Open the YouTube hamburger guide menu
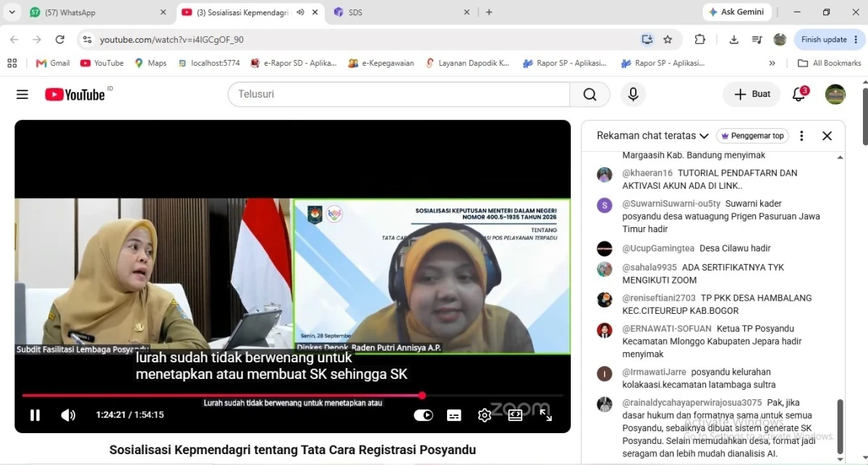868x465 pixels. [x=22, y=94]
